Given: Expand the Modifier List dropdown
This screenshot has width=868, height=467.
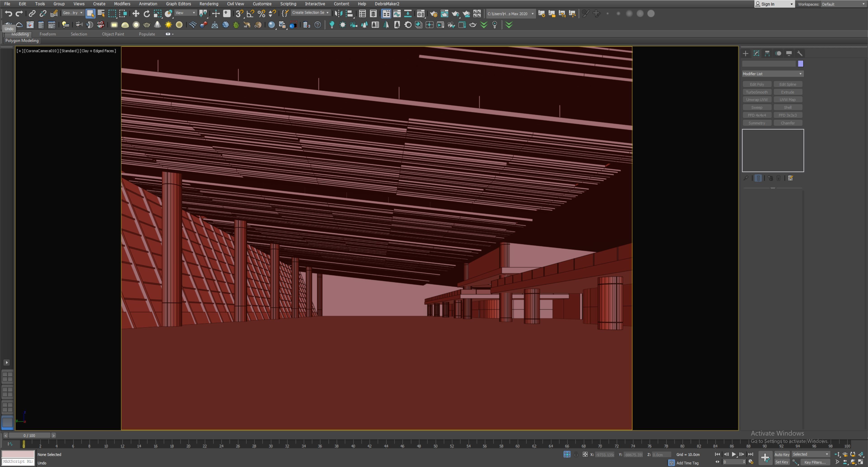Looking at the screenshot, I should [x=773, y=74].
